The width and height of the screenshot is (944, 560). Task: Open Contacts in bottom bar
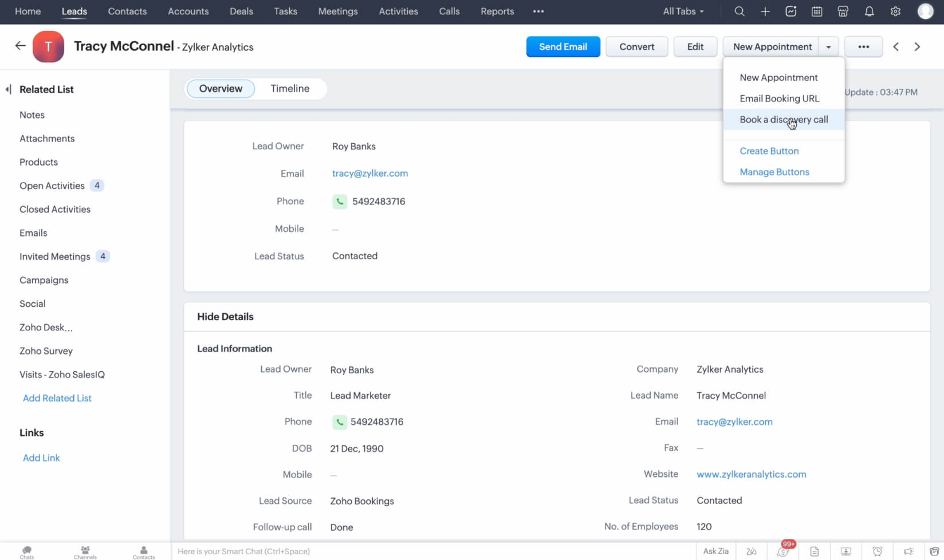coord(144,552)
